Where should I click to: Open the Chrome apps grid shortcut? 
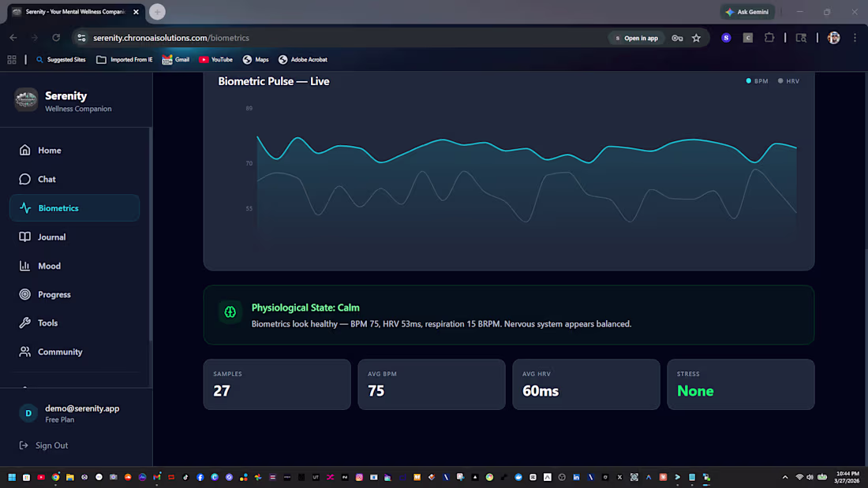(x=12, y=60)
